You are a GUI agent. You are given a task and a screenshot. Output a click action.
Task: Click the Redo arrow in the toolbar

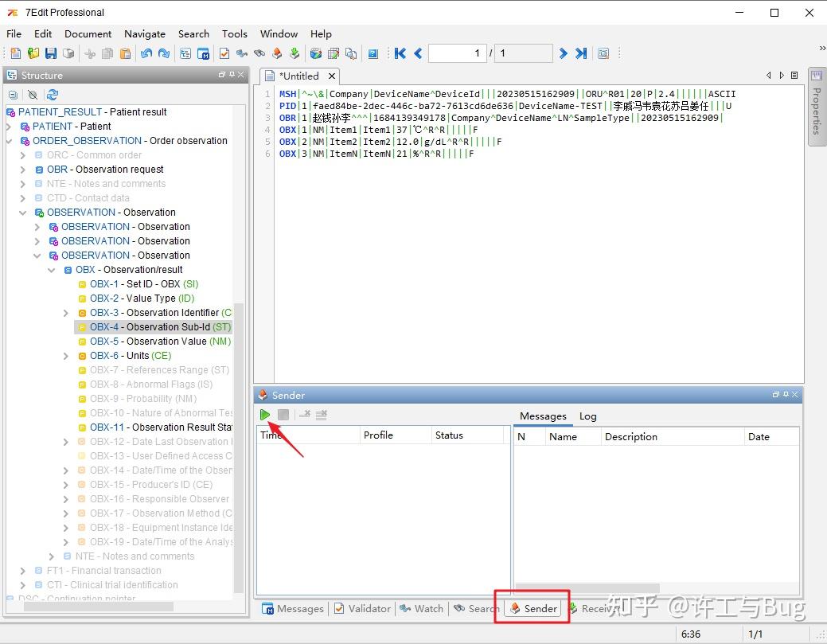point(164,53)
